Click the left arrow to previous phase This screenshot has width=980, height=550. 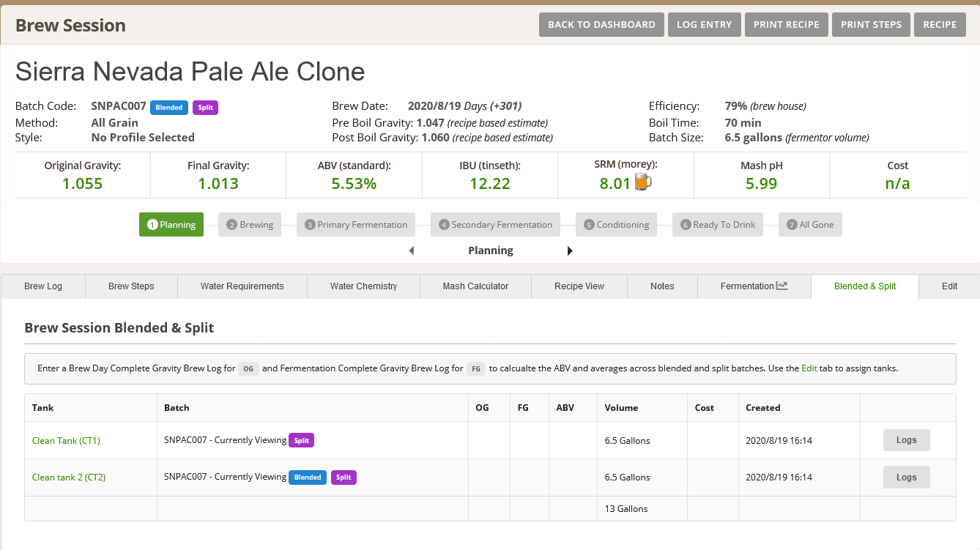412,250
